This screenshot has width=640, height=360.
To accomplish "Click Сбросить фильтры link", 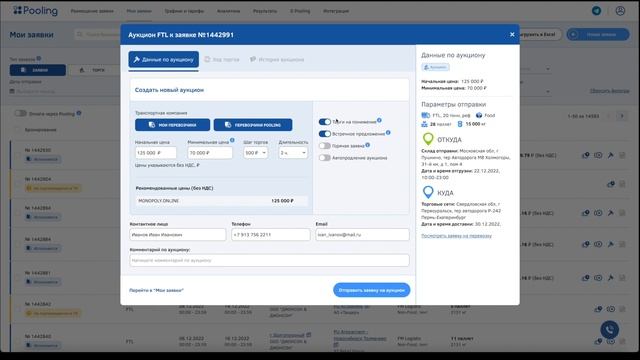I will pos(609,91).
